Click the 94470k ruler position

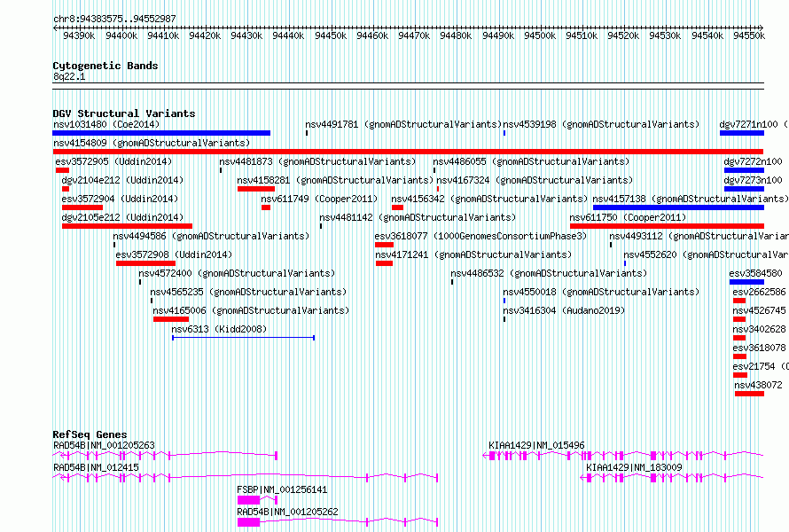coord(414,35)
